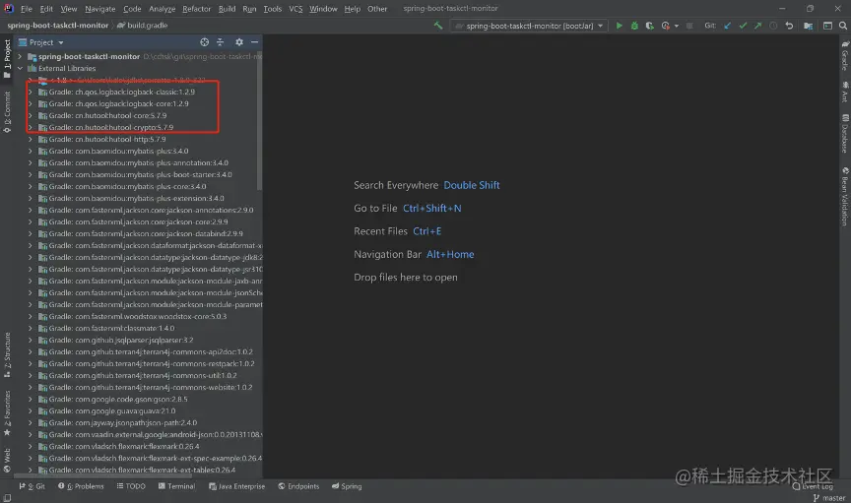The width and height of the screenshot is (851, 504).
Task: Collapse the External Libraries node
Action: click(20, 68)
